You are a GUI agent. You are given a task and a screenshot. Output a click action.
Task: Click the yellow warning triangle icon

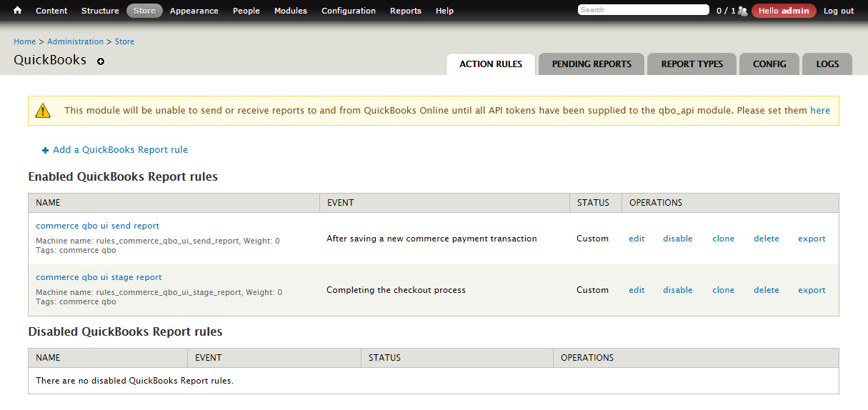click(x=43, y=111)
